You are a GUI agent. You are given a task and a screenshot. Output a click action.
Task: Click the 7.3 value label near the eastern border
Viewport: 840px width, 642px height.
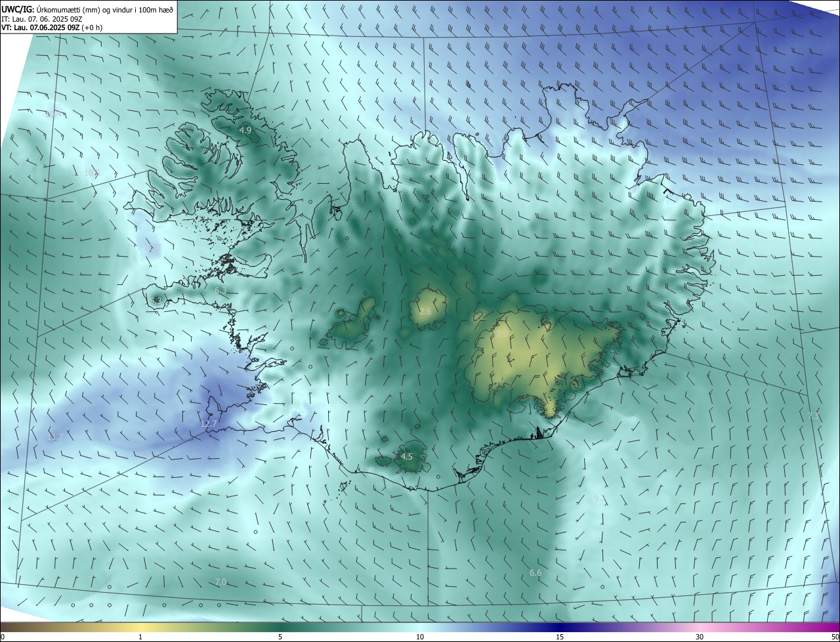(813, 416)
